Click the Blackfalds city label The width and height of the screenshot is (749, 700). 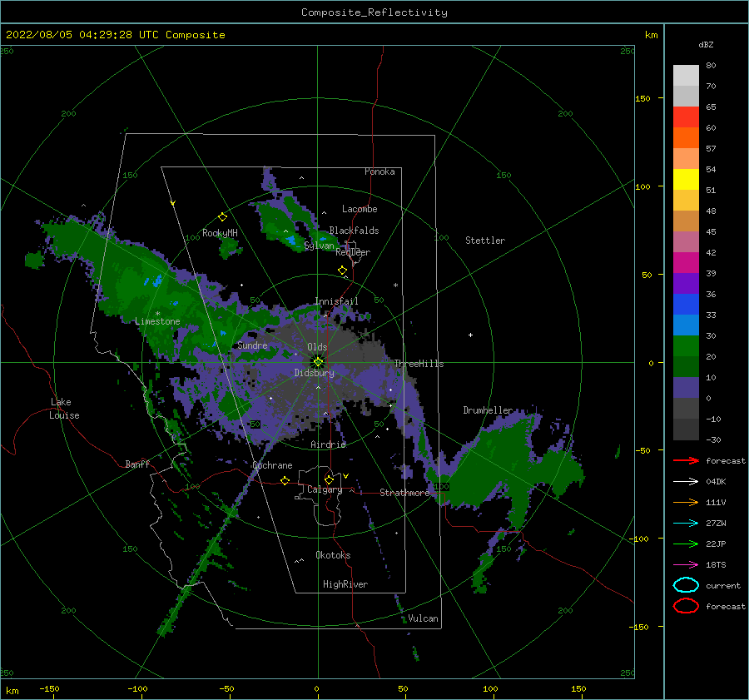pos(354,231)
